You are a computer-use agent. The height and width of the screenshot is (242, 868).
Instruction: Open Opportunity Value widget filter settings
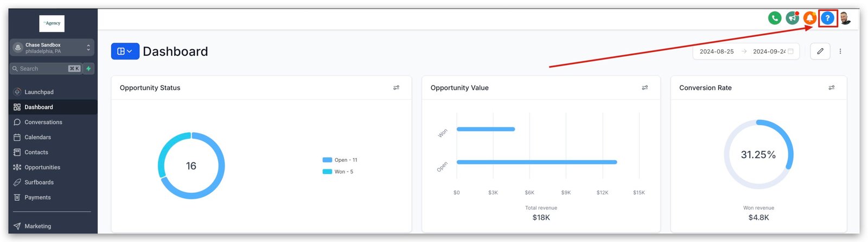644,88
